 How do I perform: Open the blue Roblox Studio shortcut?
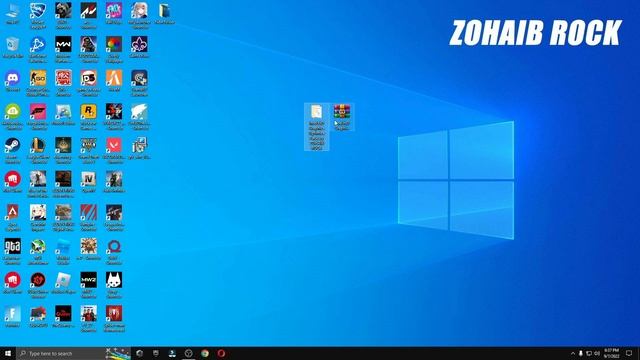point(63,251)
